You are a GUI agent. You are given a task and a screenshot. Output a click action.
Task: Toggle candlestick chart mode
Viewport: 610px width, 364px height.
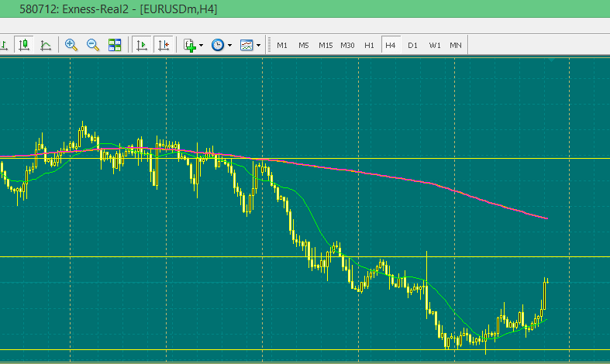pyautogui.click(x=24, y=45)
